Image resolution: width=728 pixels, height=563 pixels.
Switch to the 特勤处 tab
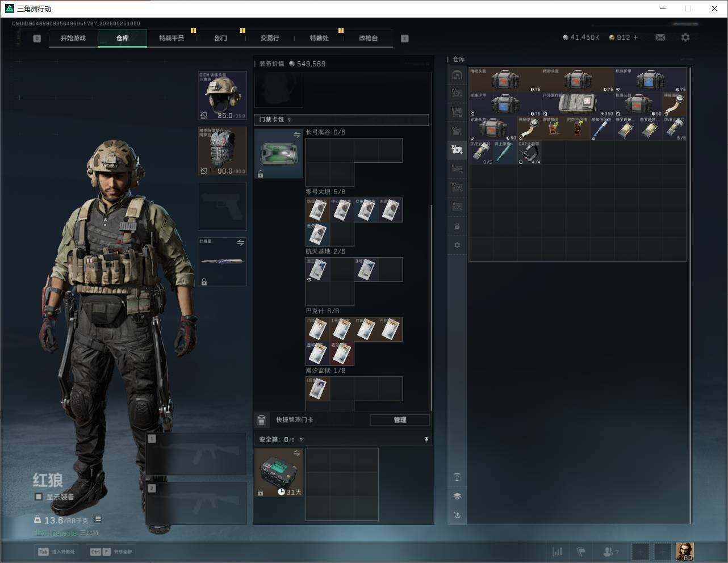pos(319,38)
